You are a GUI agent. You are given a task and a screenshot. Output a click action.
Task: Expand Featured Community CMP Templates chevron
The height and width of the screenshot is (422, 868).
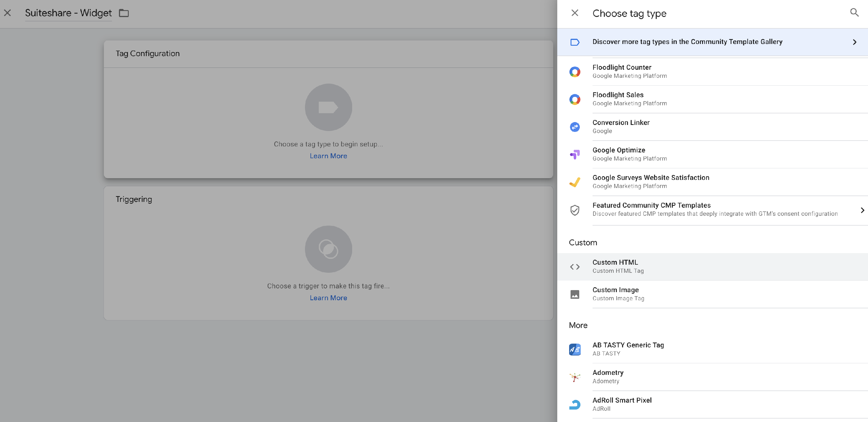click(x=862, y=210)
